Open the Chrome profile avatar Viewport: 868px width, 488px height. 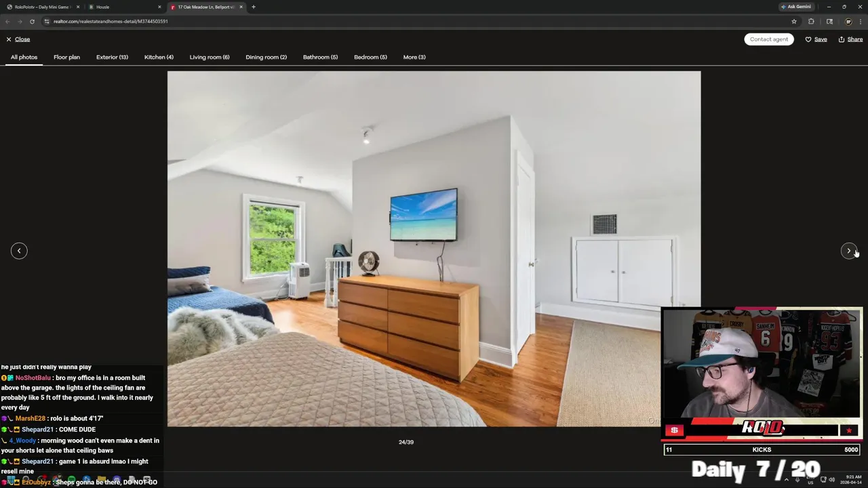(848, 21)
